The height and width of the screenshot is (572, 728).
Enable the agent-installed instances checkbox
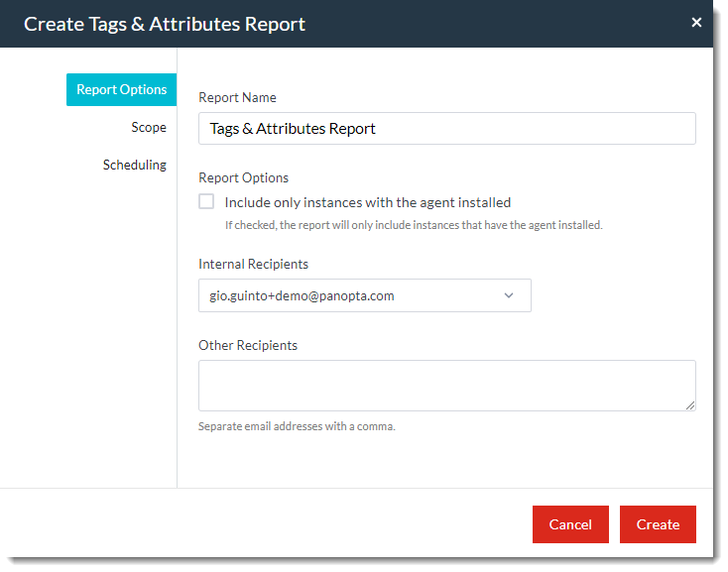[206, 202]
